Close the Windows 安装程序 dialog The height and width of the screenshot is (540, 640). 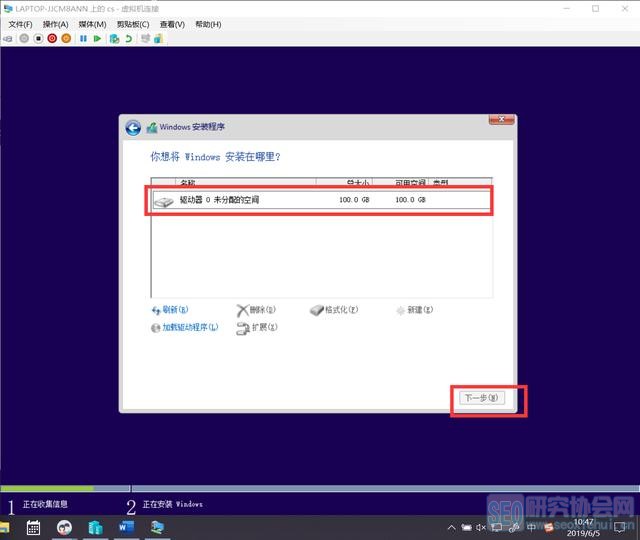tap(501, 120)
